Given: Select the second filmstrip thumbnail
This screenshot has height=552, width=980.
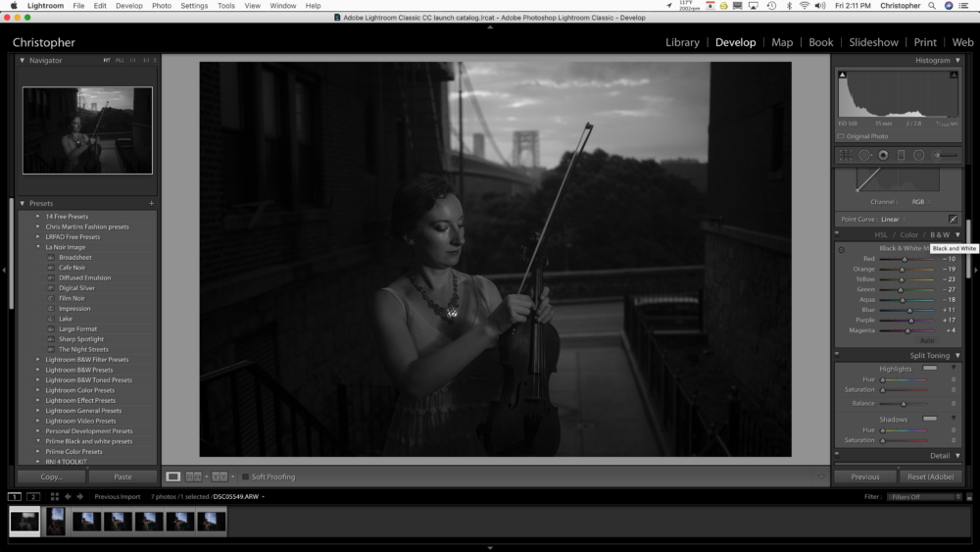Looking at the screenshot, I should (x=56, y=522).
